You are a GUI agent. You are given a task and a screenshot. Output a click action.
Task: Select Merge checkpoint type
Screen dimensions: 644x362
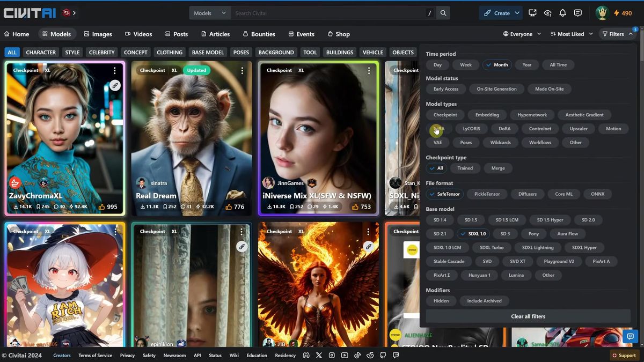tap(498, 168)
